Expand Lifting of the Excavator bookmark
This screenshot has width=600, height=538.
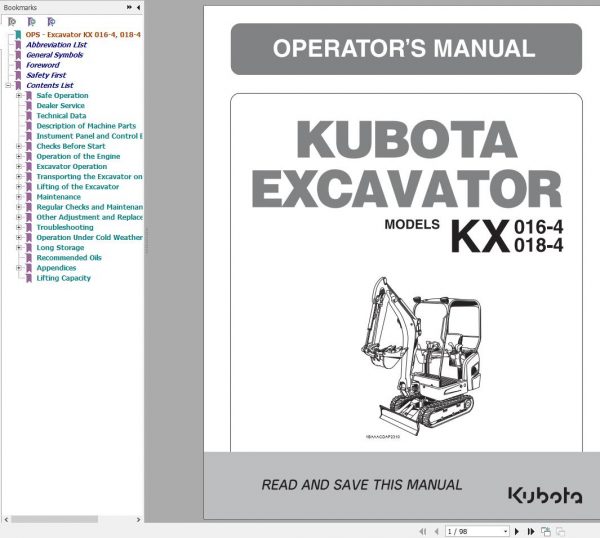(x=19, y=187)
